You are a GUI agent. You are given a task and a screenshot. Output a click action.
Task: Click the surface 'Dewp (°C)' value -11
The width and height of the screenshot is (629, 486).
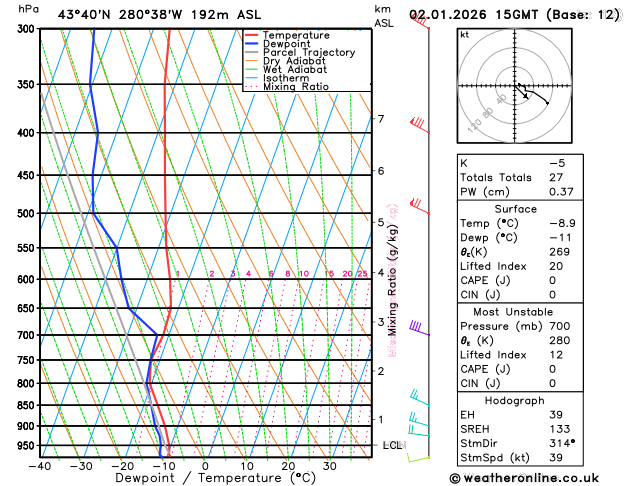(560, 238)
